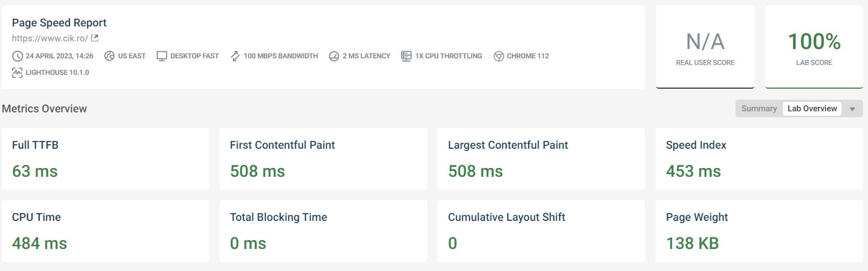868x271 pixels.
Task: Switch the metrics view to Summary
Action: tap(759, 109)
